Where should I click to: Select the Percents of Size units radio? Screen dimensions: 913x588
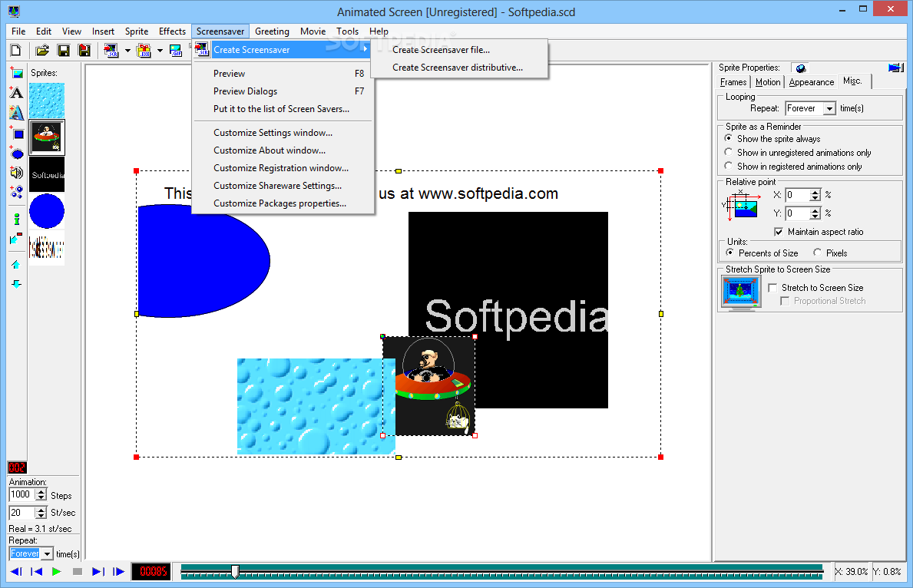click(729, 253)
